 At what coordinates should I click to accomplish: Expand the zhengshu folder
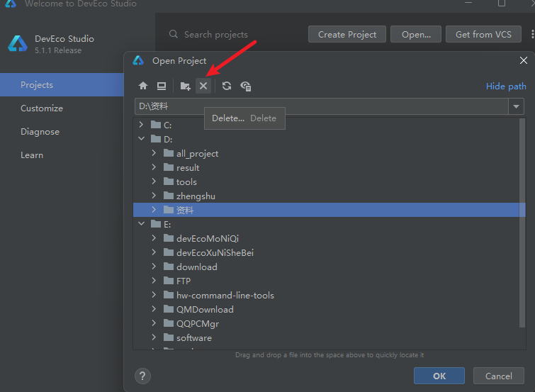tap(154, 196)
